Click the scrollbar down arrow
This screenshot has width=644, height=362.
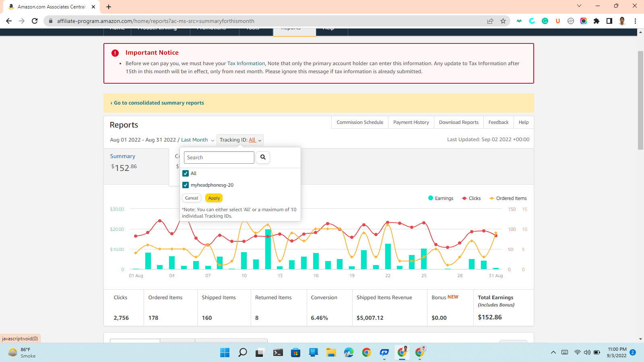640,339
